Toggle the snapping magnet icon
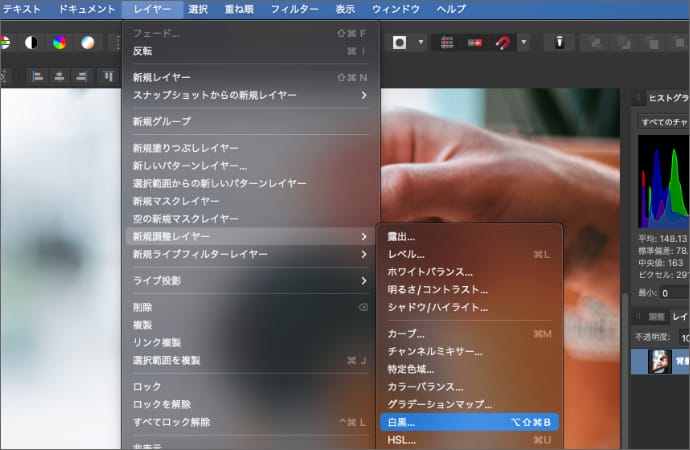 tap(503, 42)
